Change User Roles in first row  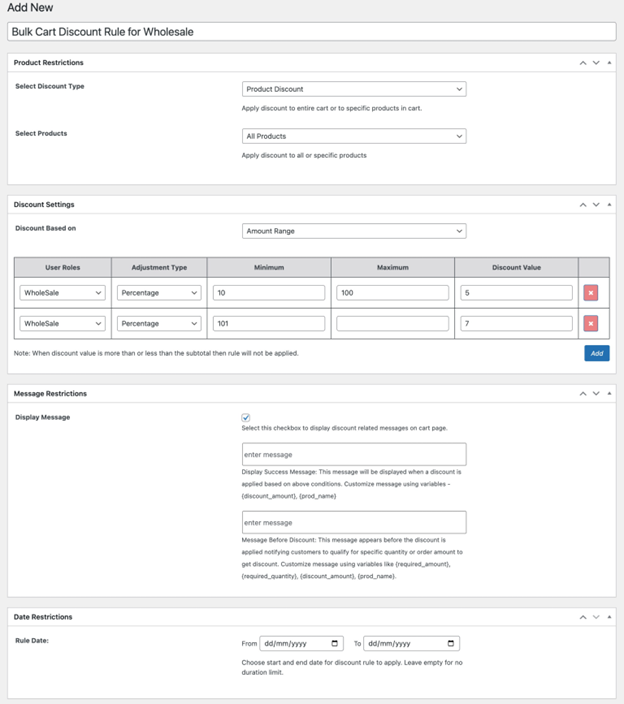(x=62, y=293)
